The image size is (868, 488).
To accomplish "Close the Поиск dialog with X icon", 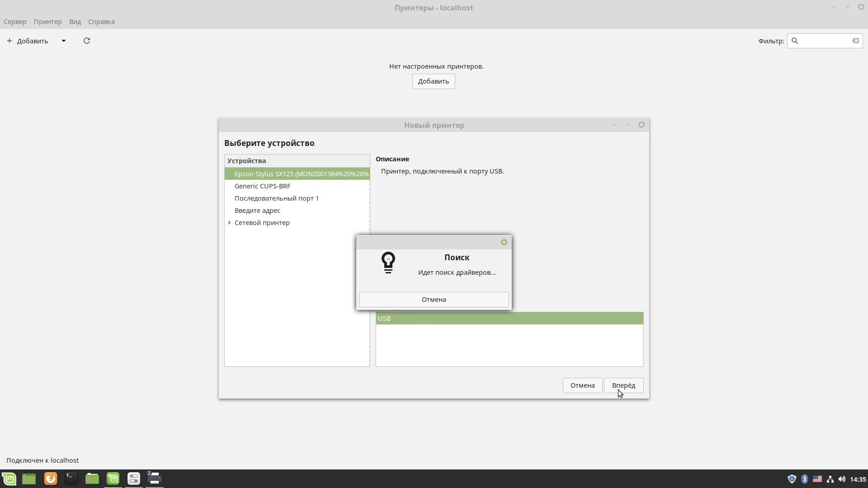I will click(504, 242).
